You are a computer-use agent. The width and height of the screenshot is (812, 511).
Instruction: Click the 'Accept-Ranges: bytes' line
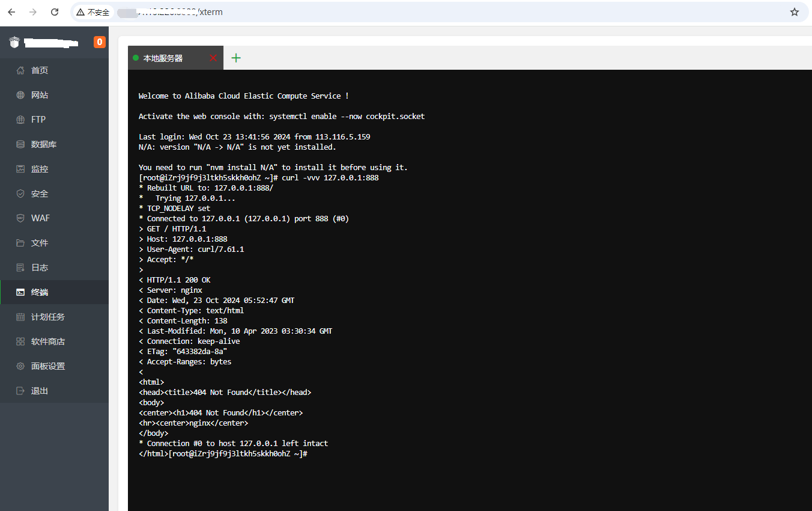[x=185, y=362]
